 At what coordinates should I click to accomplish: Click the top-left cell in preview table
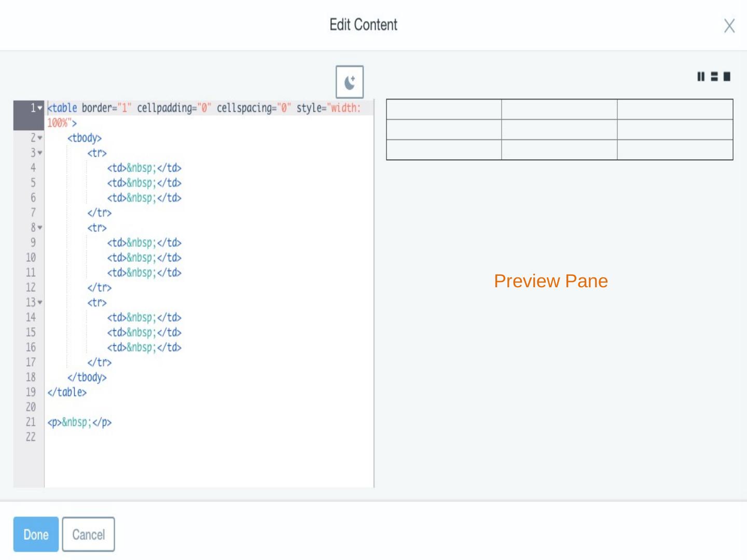[444, 109]
